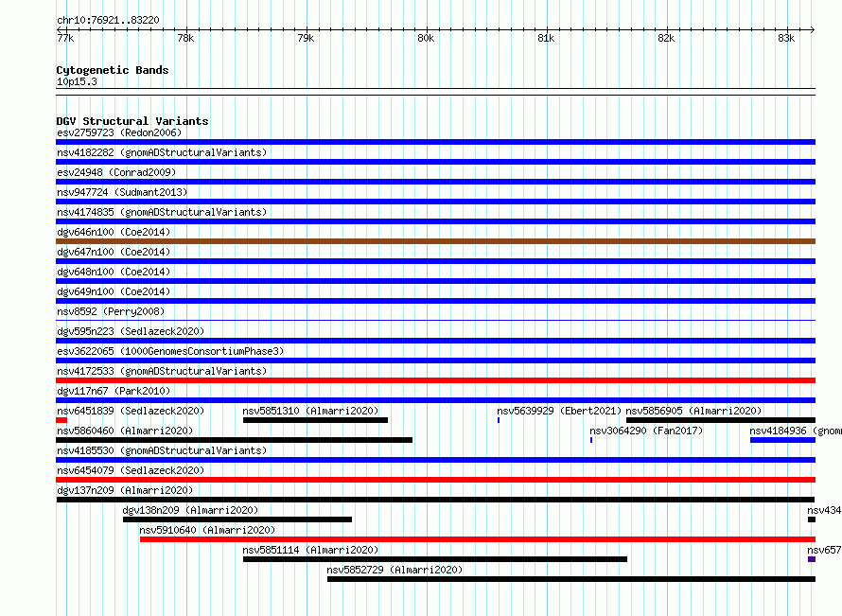Select the nsv4184936 blue bar

782,440
